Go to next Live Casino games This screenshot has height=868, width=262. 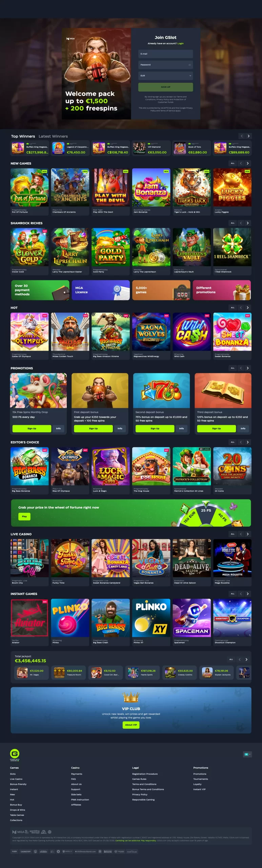pyautogui.click(x=248, y=534)
